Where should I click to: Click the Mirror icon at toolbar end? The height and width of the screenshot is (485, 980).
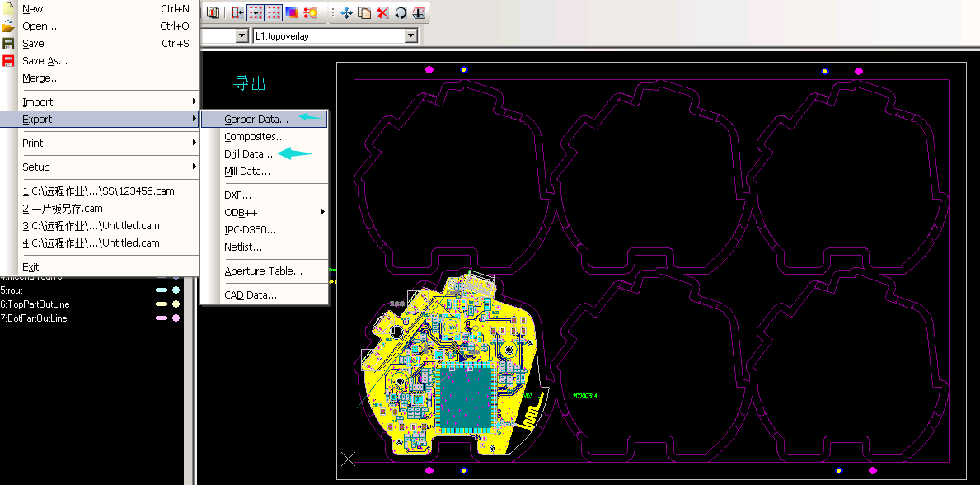[419, 13]
